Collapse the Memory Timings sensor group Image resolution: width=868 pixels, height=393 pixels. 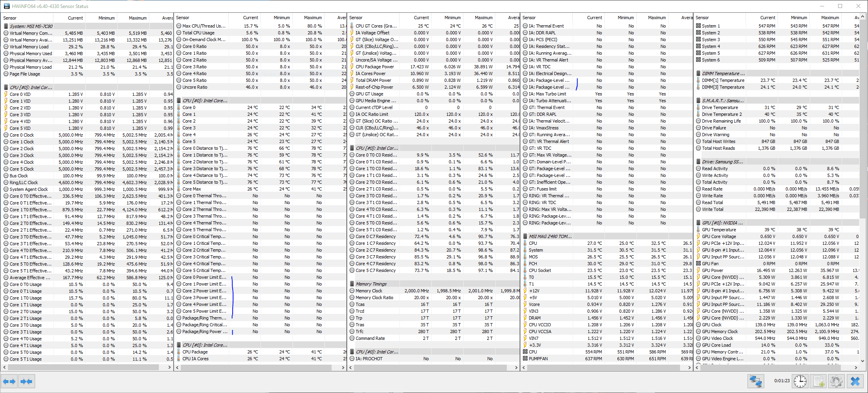pyautogui.click(x=352, y=284)
